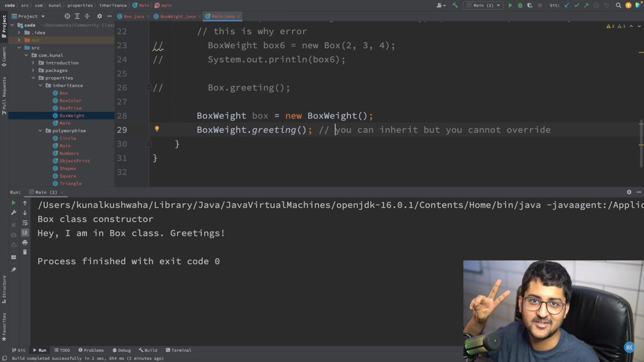Expand the introduction package
The width and height of the screenshot is (644, 362).
(33, 63)
